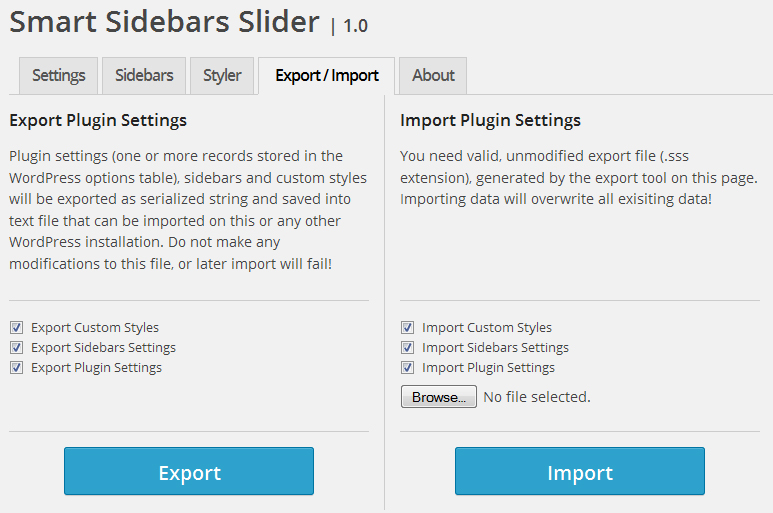This screenshot has width=773, height=513.
Task: Switch to the Sidebars tab
Action: pos(144,75)
